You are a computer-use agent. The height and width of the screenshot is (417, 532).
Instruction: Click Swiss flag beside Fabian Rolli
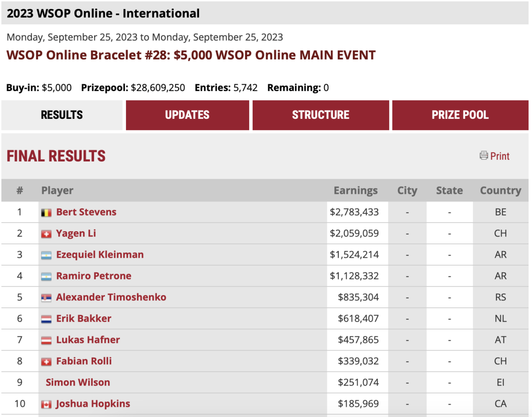point(46,362)
